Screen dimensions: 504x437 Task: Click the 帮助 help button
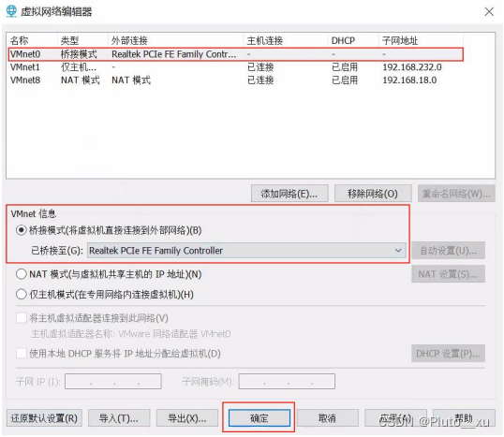[464, 418]
